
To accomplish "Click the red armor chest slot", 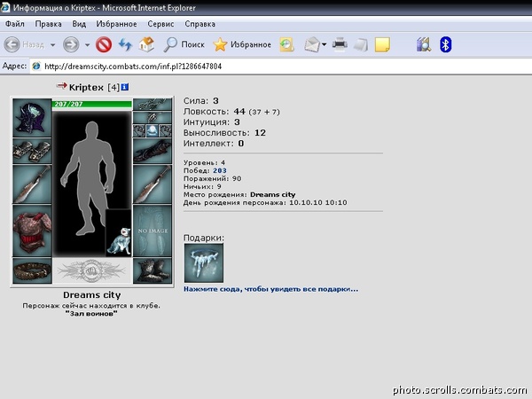I will tap(32, 231).
